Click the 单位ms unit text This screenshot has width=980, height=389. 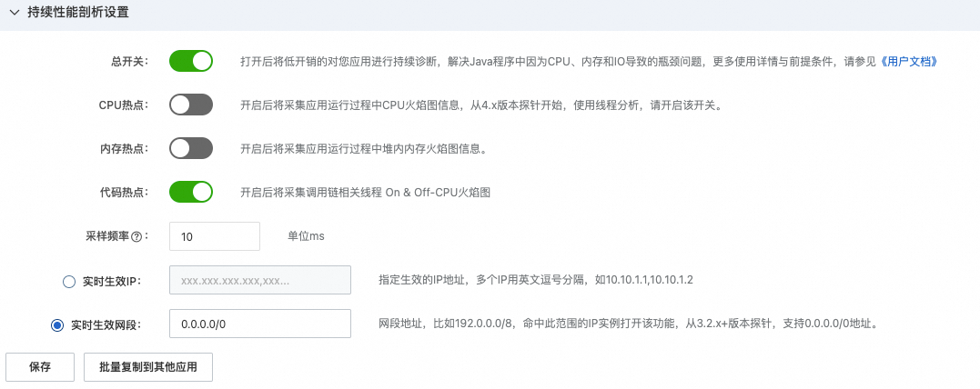[306, 236]
